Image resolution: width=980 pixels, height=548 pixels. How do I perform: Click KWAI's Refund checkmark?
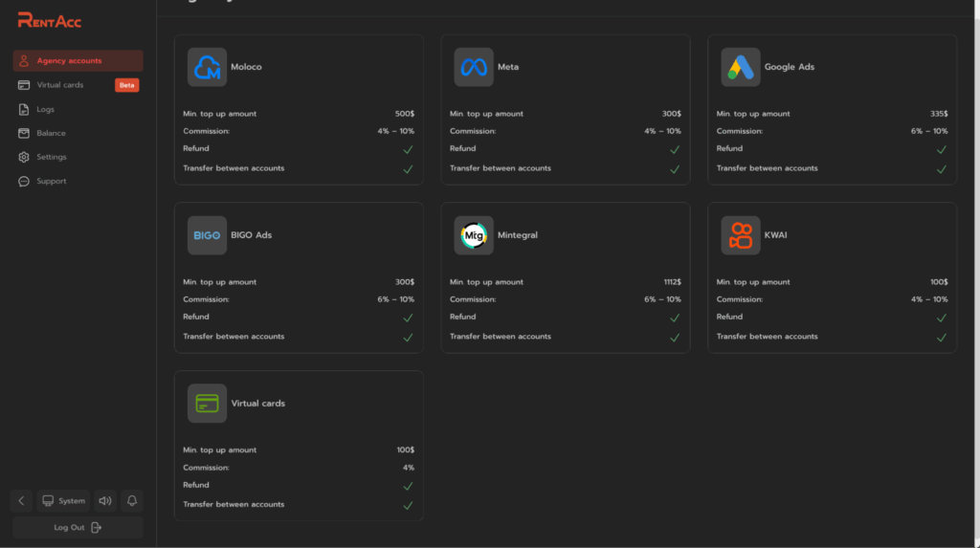coord(942,318)
